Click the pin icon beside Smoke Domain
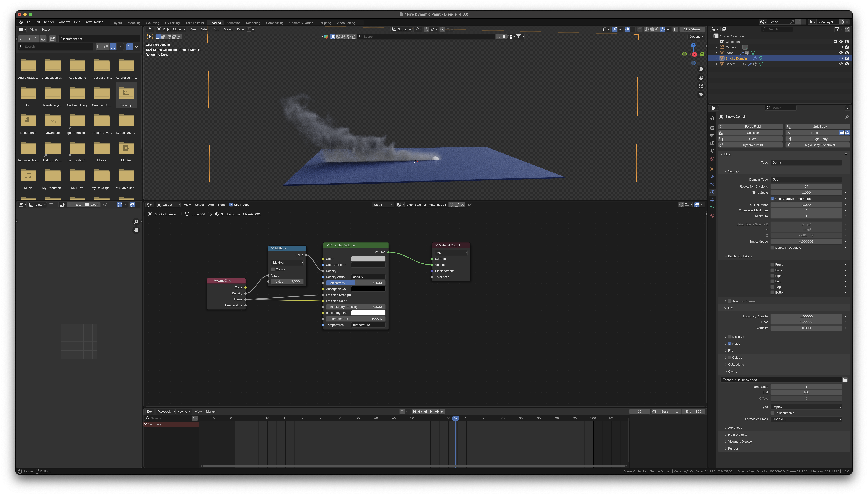The width and height of the screenshot is (868, 495). point(847,117)
